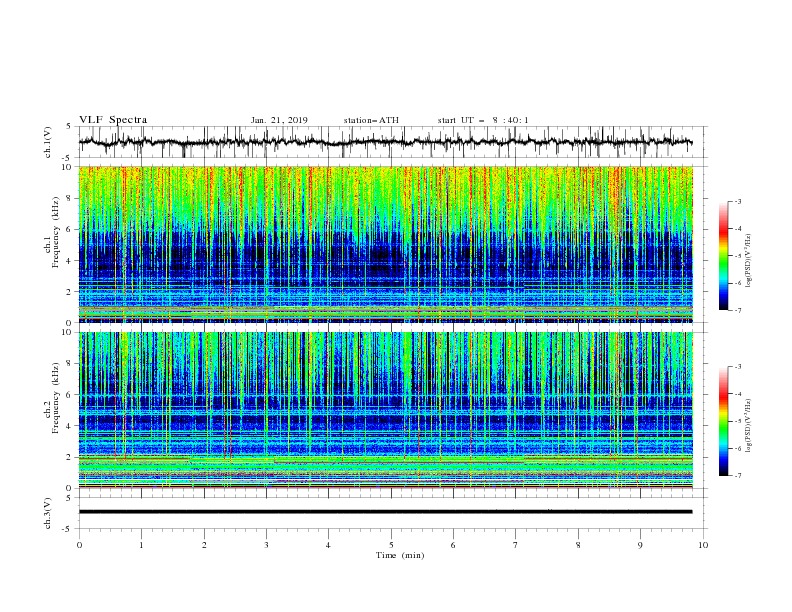Click the log(PSD) label of the ch.2 colorbar
This screenshot has height=612, width=792.
coord(749,425)
